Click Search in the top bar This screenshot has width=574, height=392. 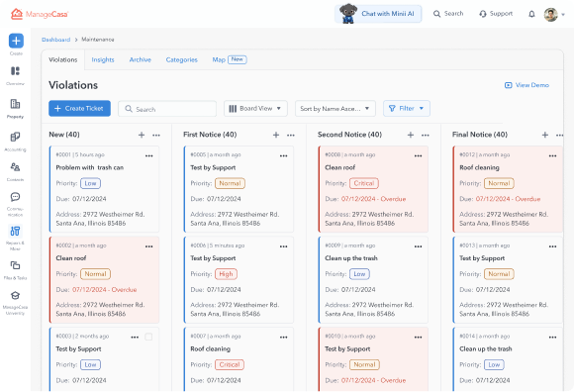(448, 14)
